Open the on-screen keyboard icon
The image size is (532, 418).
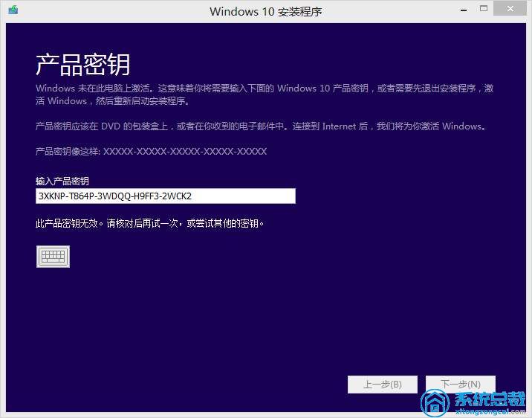coord(53,256)
